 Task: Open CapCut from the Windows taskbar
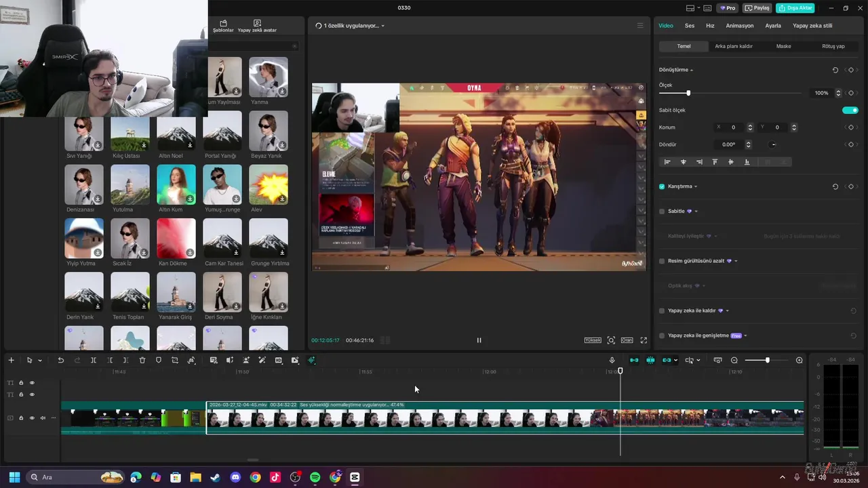355,477
